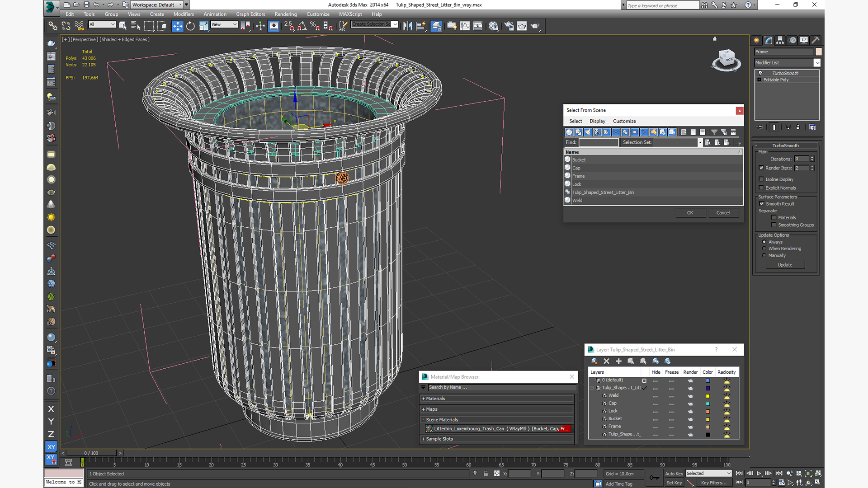Activate the Select and Move tool

coord(178,26)
